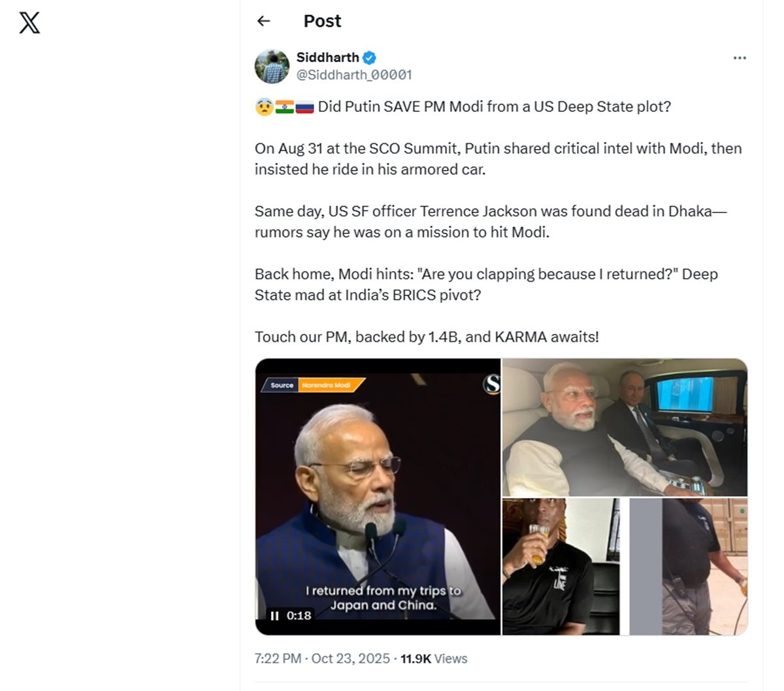Open the post's three-dot More menu
The image size is (784, 691).
coord(740,58)
